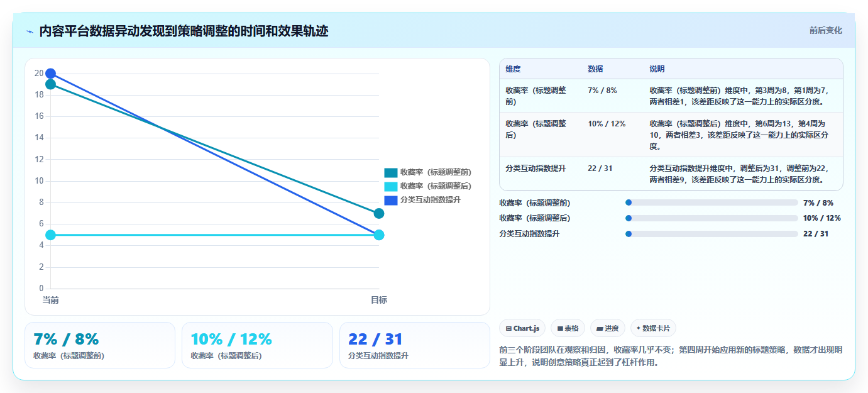
Task: Click the 目标 x-axis label
Action: tap(379, 300)
